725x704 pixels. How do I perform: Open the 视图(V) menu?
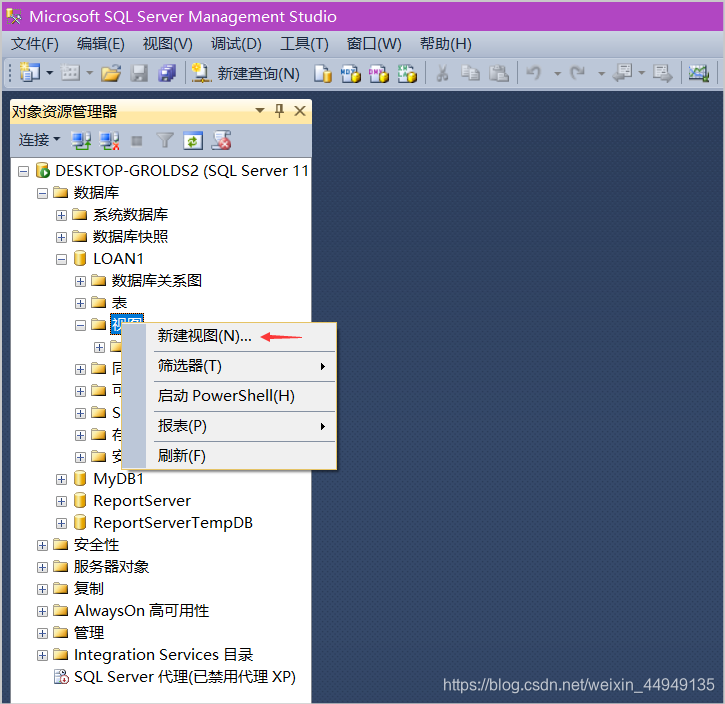[x=167, y=44]
